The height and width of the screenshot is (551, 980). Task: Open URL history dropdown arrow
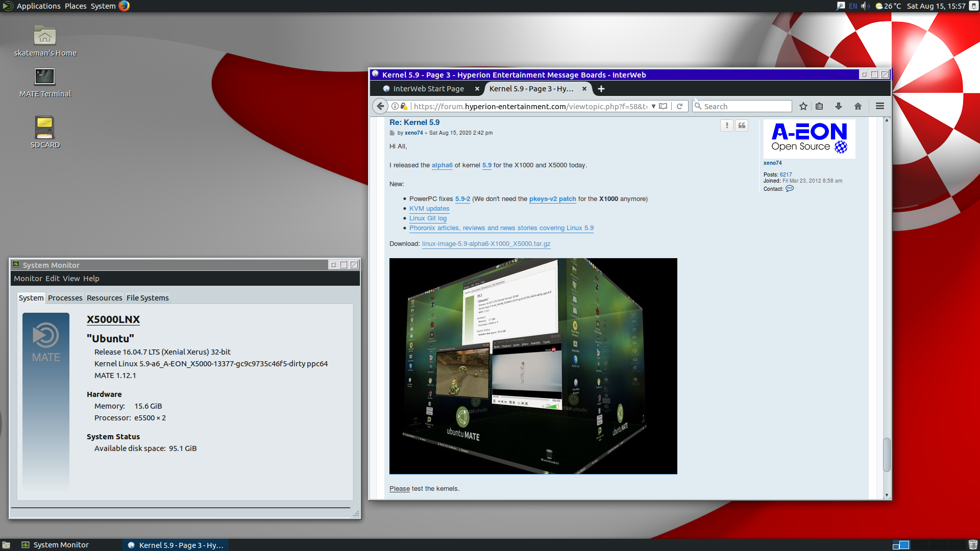tap(653, 106)
